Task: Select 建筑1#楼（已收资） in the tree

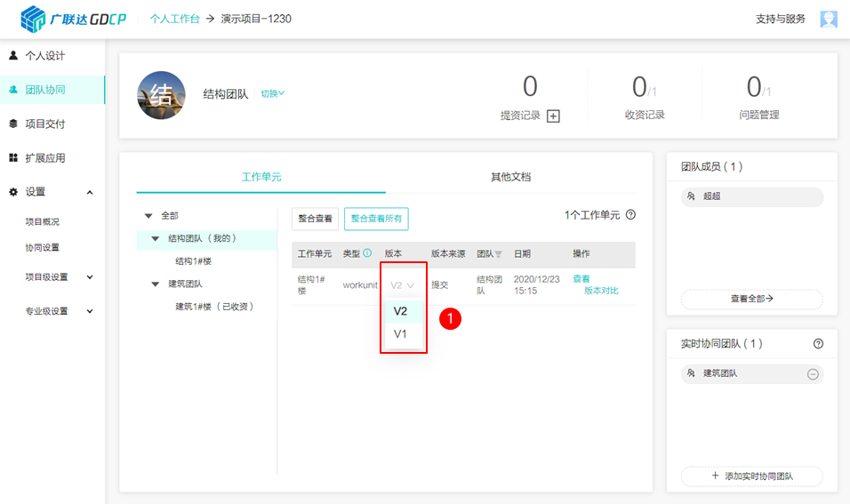Action: (214, 307)
